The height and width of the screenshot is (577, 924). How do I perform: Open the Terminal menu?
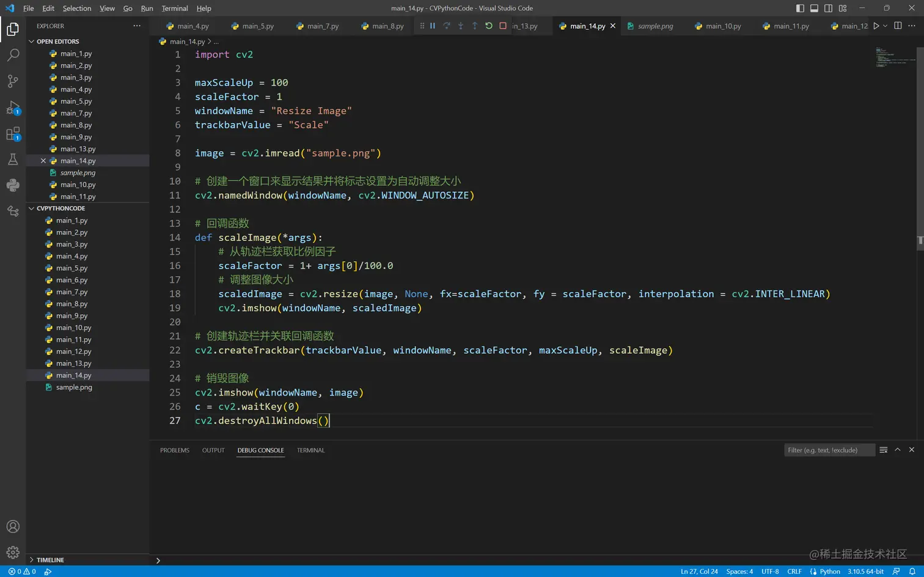[175, 8]
